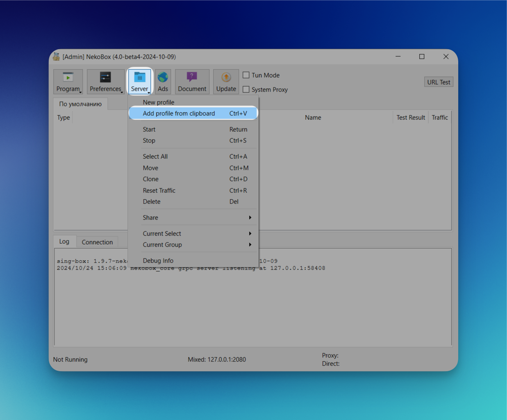Sort by the Traffic column header
Viewport: 507px width, 420px height.
pos(440,118)
